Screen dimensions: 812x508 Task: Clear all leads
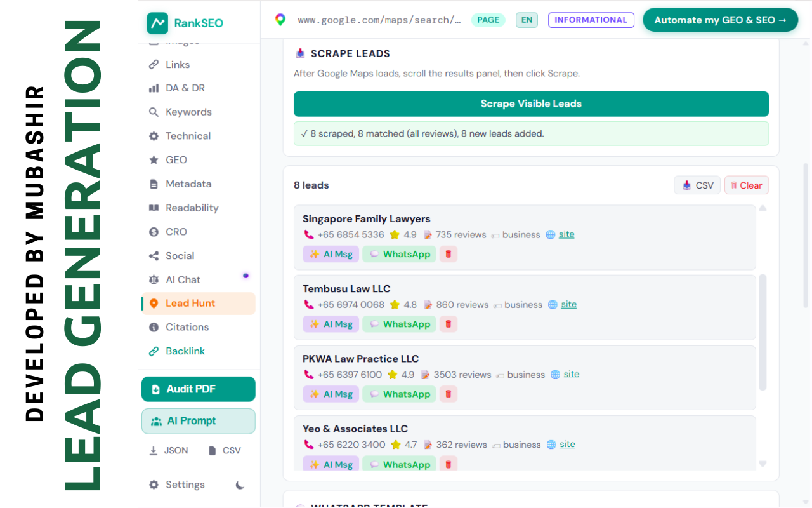coord(747,185)
